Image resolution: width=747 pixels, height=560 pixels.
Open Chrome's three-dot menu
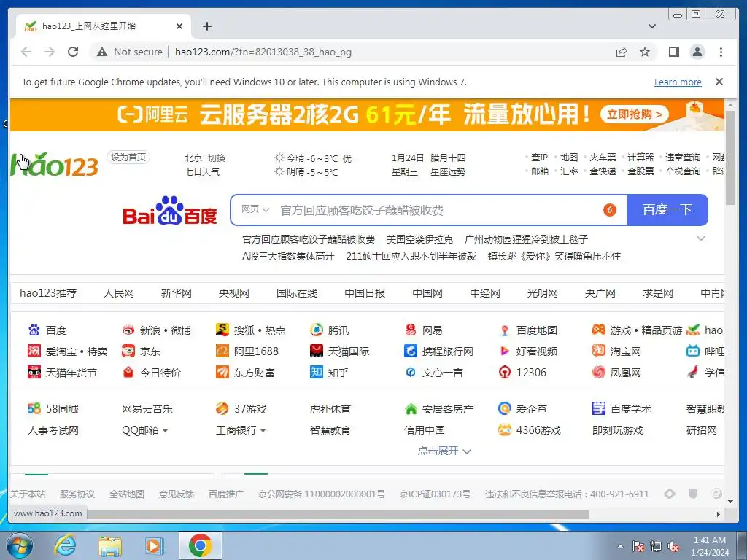tap(721, 52)
